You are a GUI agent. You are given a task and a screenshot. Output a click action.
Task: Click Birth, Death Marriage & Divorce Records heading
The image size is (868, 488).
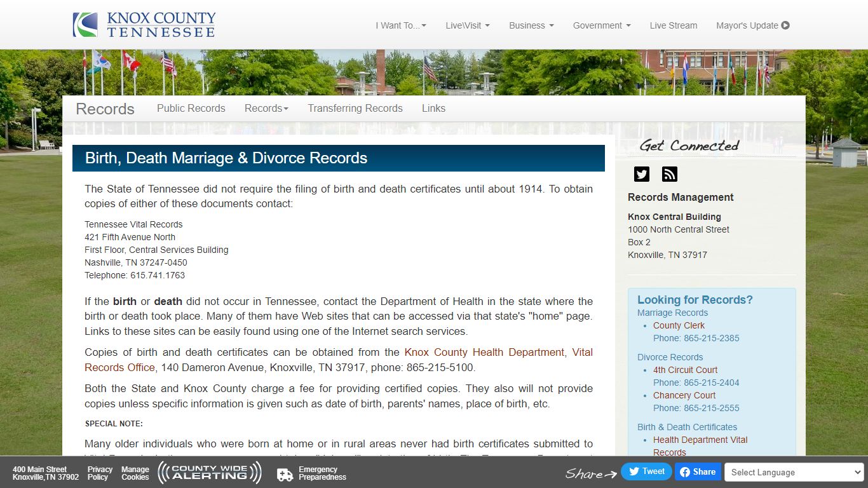[226, 158]
